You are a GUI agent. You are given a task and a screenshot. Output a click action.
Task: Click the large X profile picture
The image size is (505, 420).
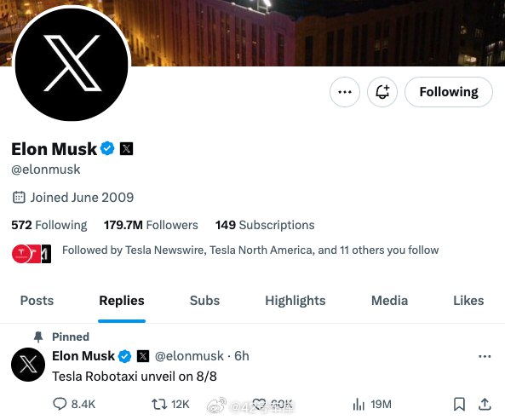point(72,65)
